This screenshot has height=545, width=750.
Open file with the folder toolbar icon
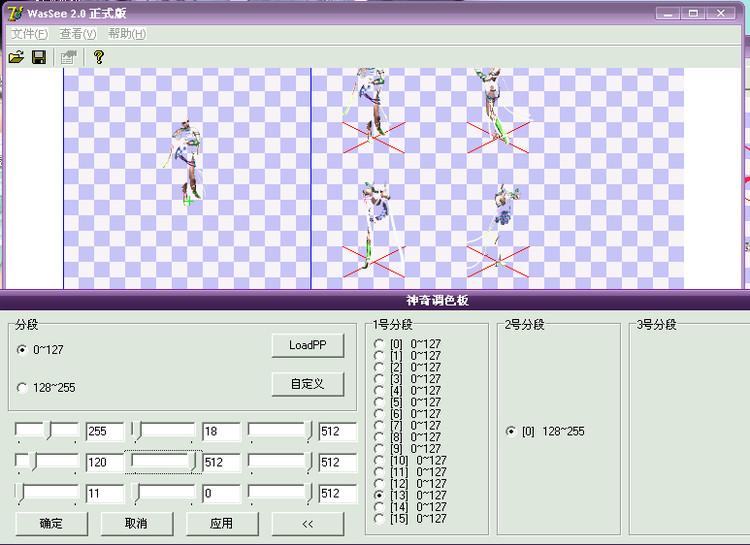16,57
